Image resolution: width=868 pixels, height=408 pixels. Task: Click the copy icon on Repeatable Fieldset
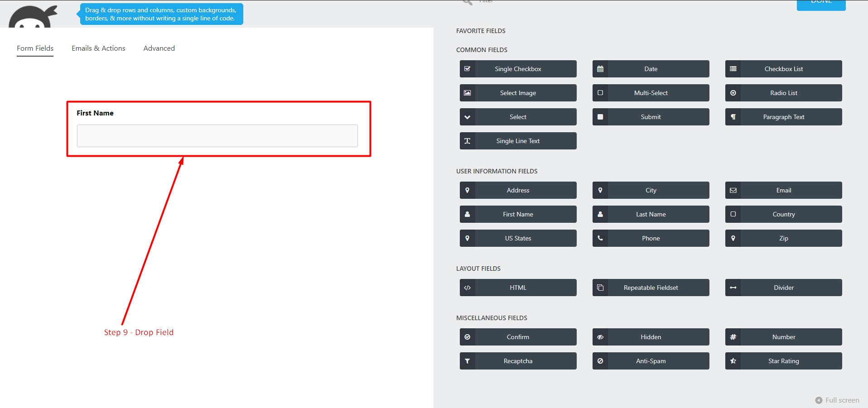(600, 288)
